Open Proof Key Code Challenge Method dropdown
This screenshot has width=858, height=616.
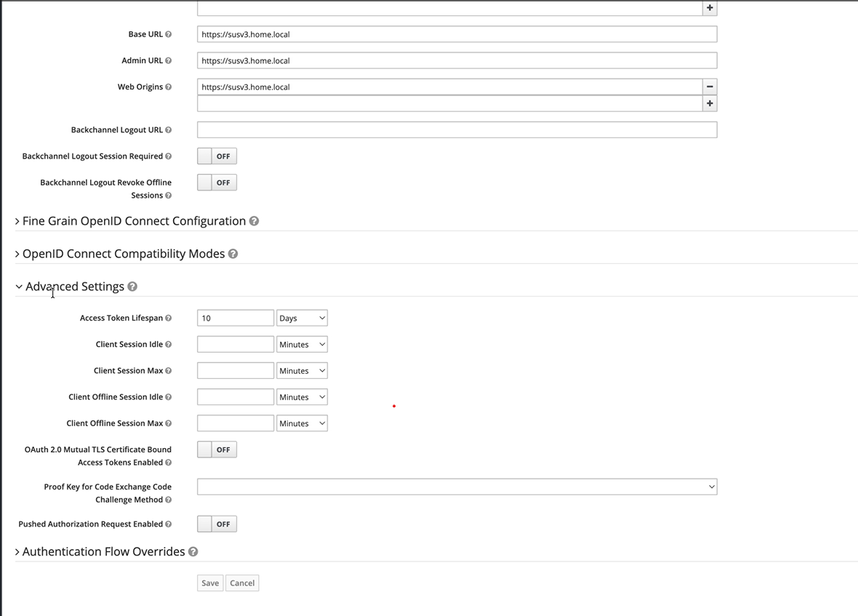click(x=457, y=487)
